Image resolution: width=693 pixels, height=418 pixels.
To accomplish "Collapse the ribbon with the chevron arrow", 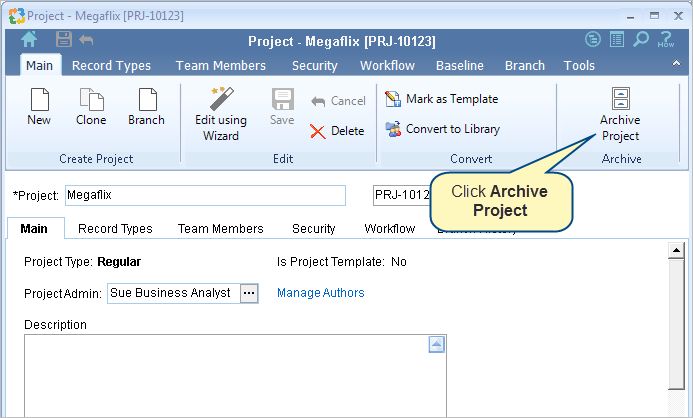I will (x=676, y=63).
